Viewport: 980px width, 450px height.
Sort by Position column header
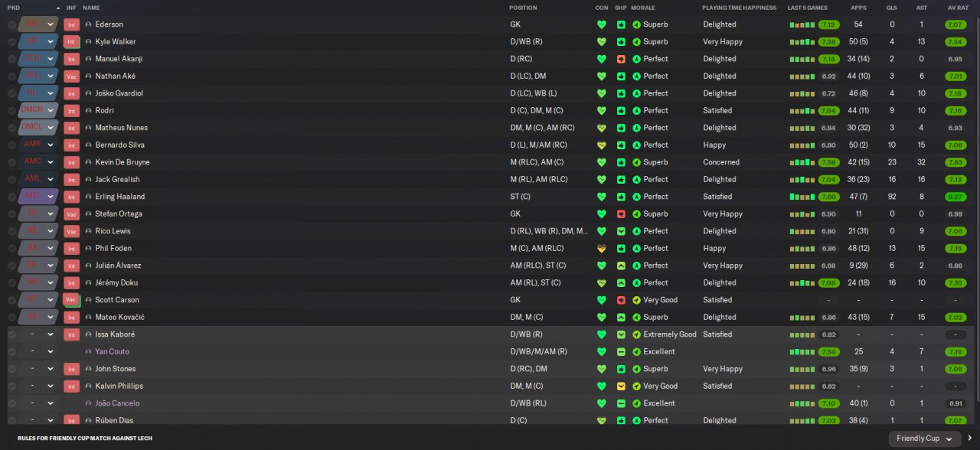[523, 8]
